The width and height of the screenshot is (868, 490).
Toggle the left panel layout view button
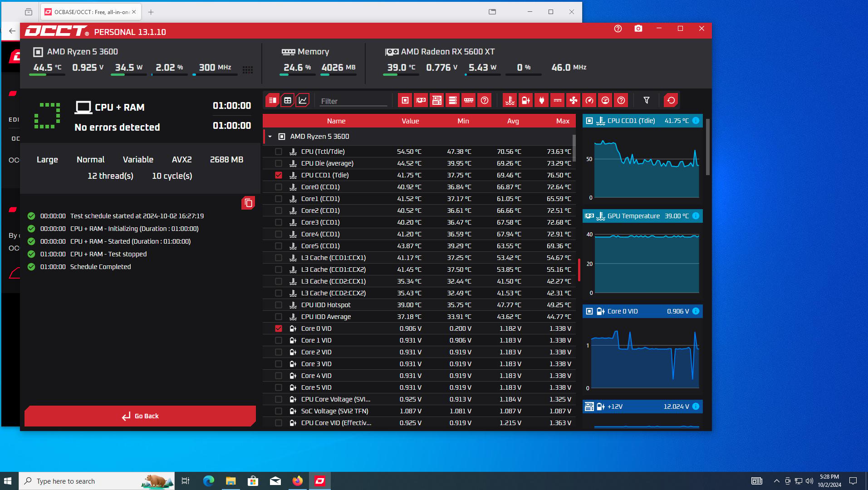(x=272, y=100)
